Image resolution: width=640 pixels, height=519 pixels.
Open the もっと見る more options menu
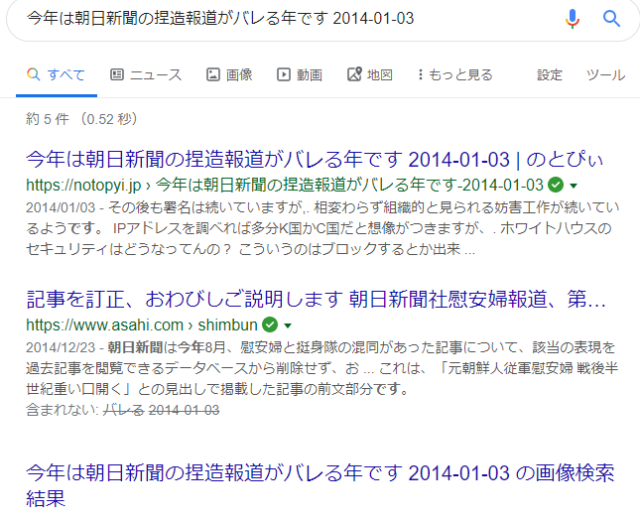[455, 75]
